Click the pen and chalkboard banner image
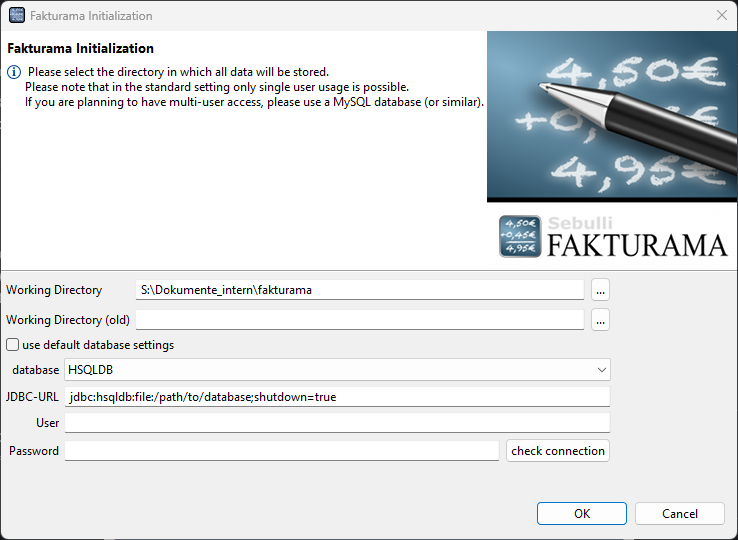 click(x=612, y=116)
